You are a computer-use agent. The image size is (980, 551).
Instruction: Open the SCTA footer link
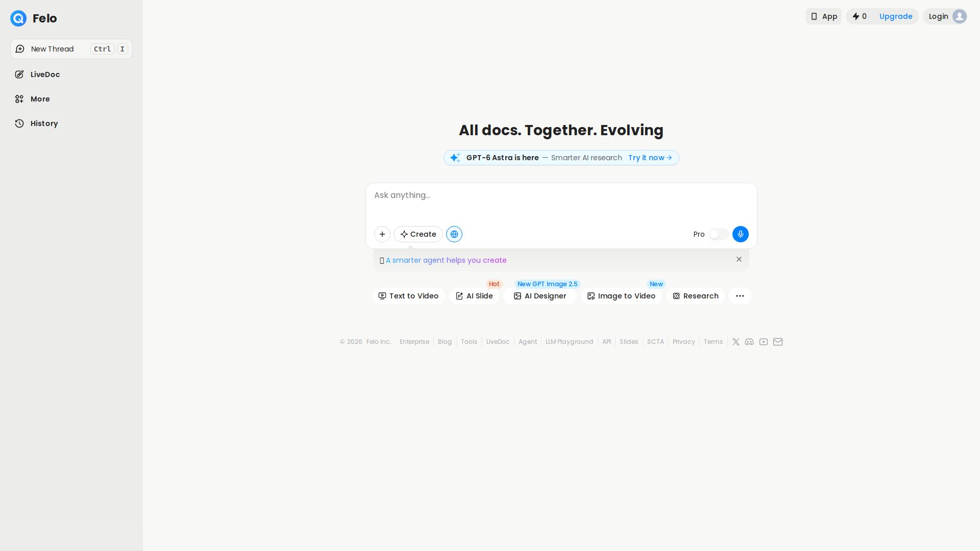[655, 342]
